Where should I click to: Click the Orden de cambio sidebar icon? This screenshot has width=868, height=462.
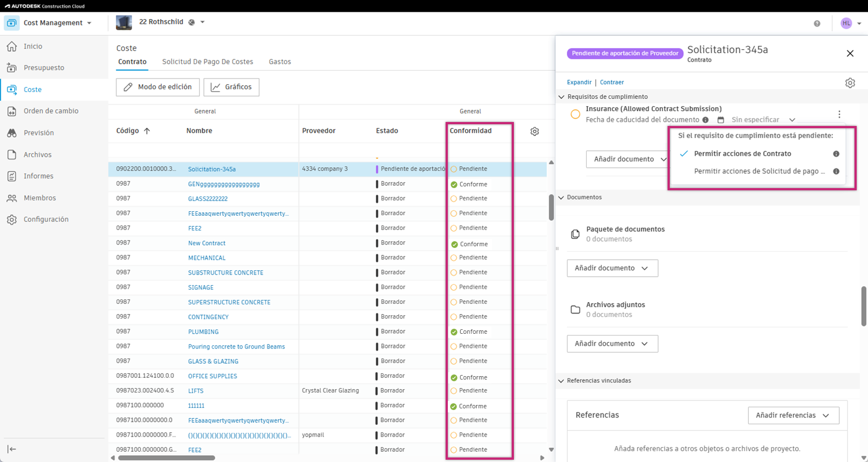12,111
